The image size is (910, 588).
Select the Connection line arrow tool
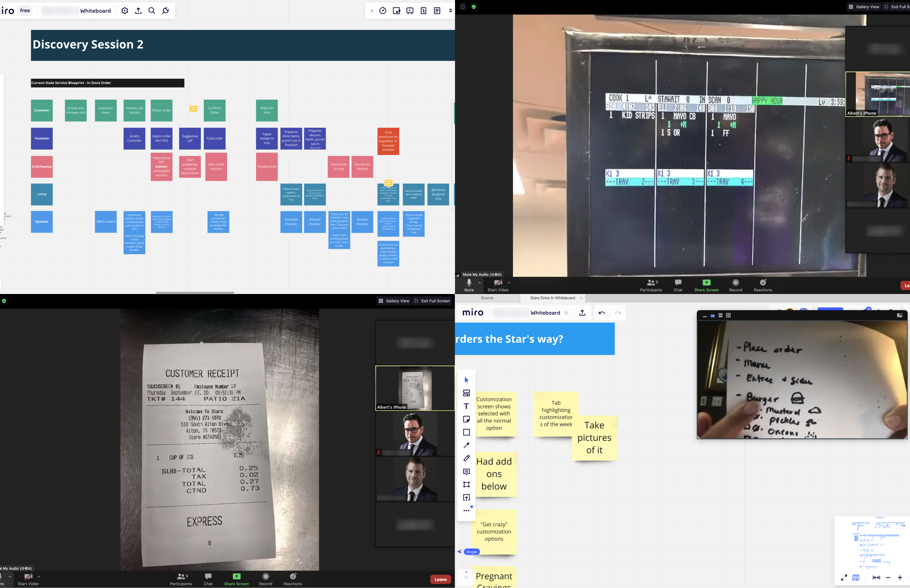tap(466, 445)
